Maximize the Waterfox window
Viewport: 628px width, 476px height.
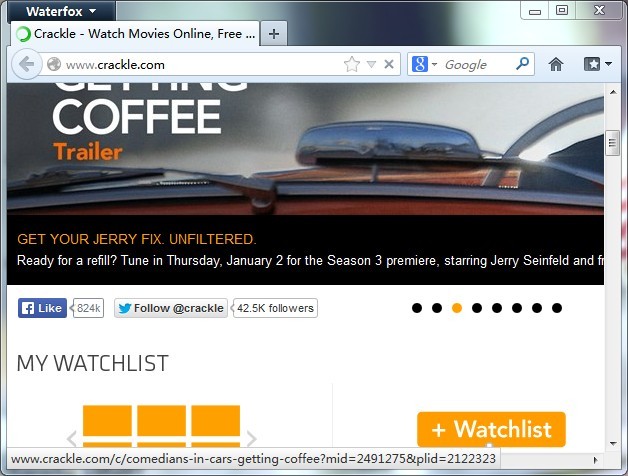pos(562,10)
